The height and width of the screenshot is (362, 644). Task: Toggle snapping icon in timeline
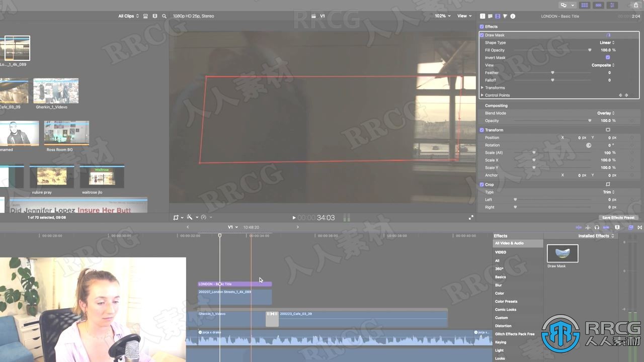coord(606,227)
